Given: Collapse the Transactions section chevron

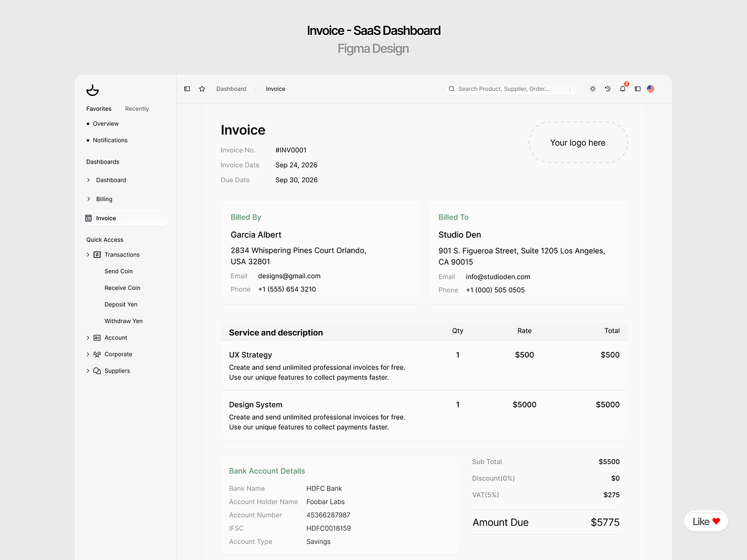Looking at the screenshot, I should coord(88,254).
